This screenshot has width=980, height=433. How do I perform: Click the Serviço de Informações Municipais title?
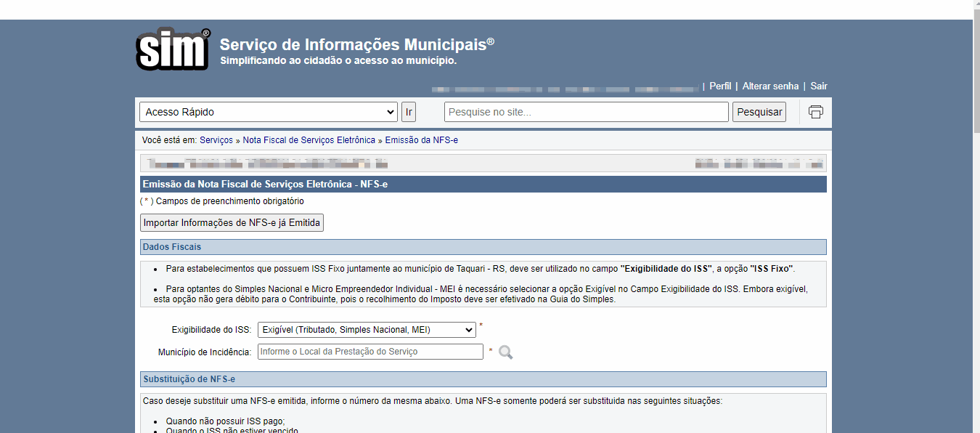click(356, 44)
